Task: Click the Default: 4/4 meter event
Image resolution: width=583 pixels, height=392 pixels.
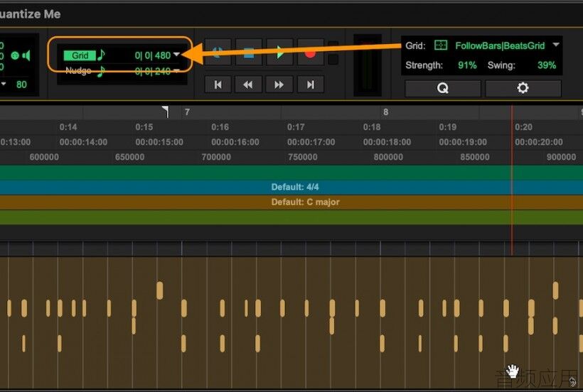Action: 295,187
